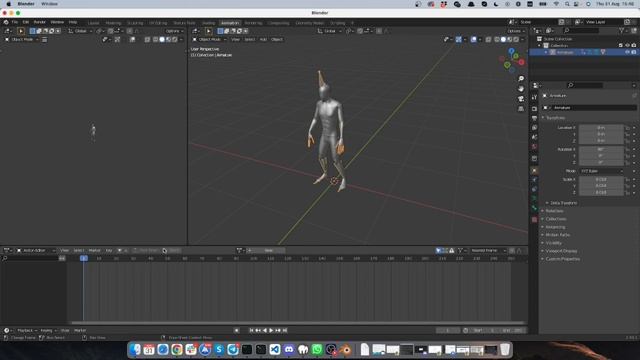Viewport: 640px width, 360px height.
Task: Open Global orientation dropdown in main viewport
Action: (329, 31)
